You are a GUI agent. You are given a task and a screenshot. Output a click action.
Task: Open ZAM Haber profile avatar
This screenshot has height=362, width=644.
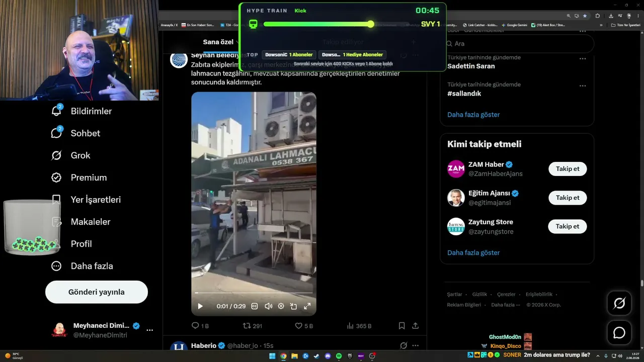coord(456,169)
